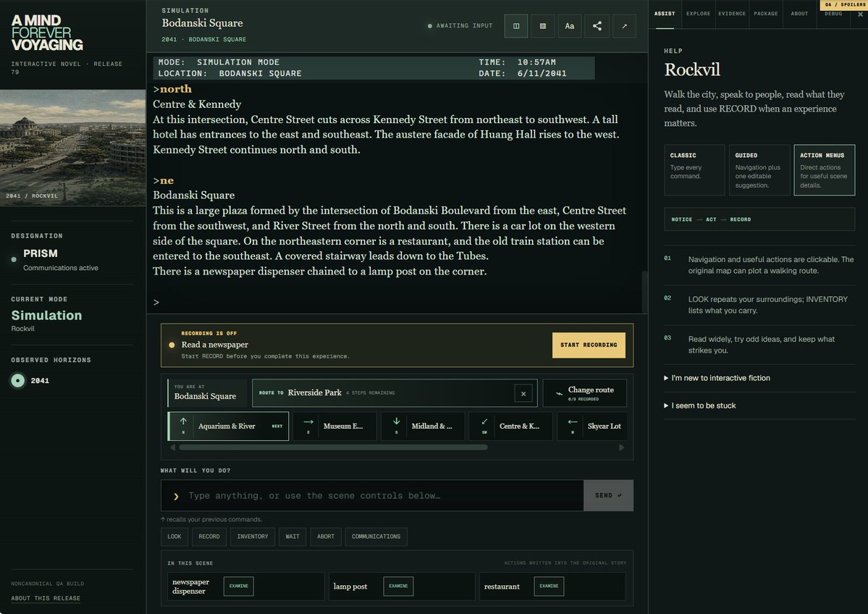The width and height of the screenshot is (868, 614).
Task: Go south to Midland &...
Action: pos(422,426)
